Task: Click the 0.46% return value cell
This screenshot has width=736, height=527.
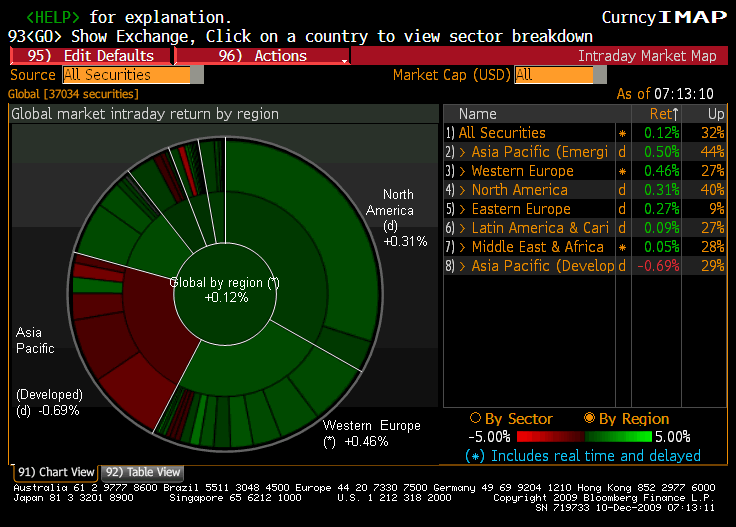Action: (x=661, y=171)
